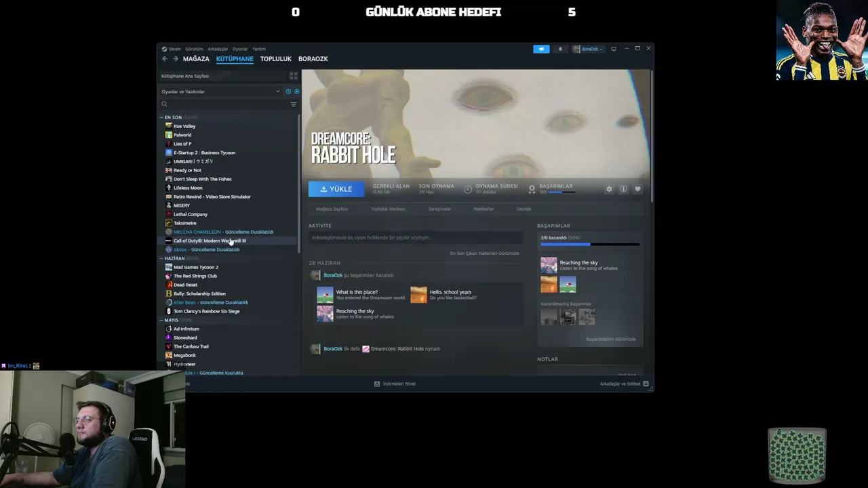This screenshot has height=488, width=868.
Task: Click the Steam logo in the title bar
Action: tap(164, 49)
